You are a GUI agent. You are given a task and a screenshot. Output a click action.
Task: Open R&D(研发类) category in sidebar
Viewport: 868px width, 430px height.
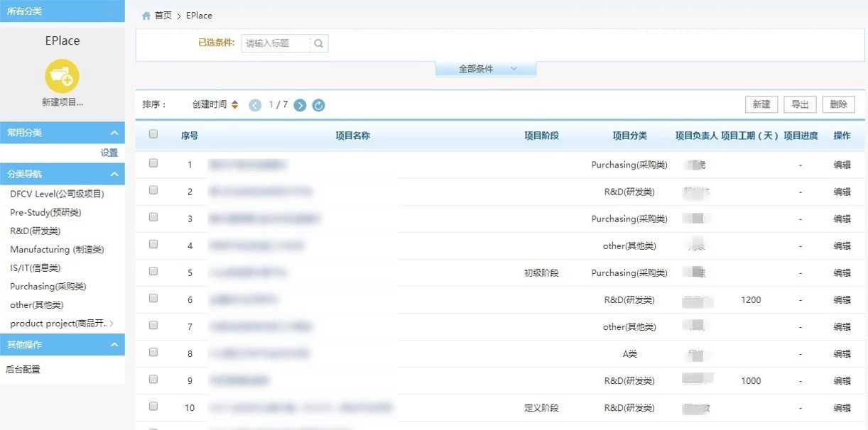pyautogui.click(x=36, y=231)
